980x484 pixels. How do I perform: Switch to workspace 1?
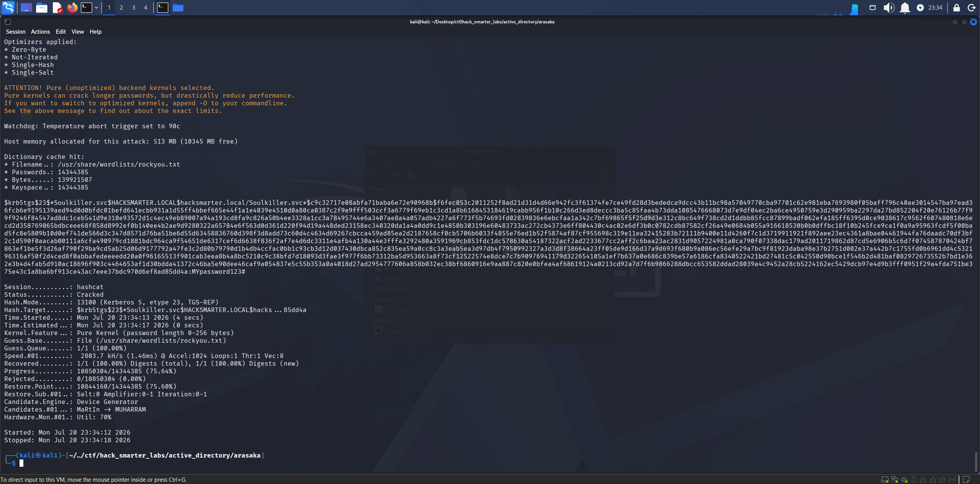pos(109,7)
